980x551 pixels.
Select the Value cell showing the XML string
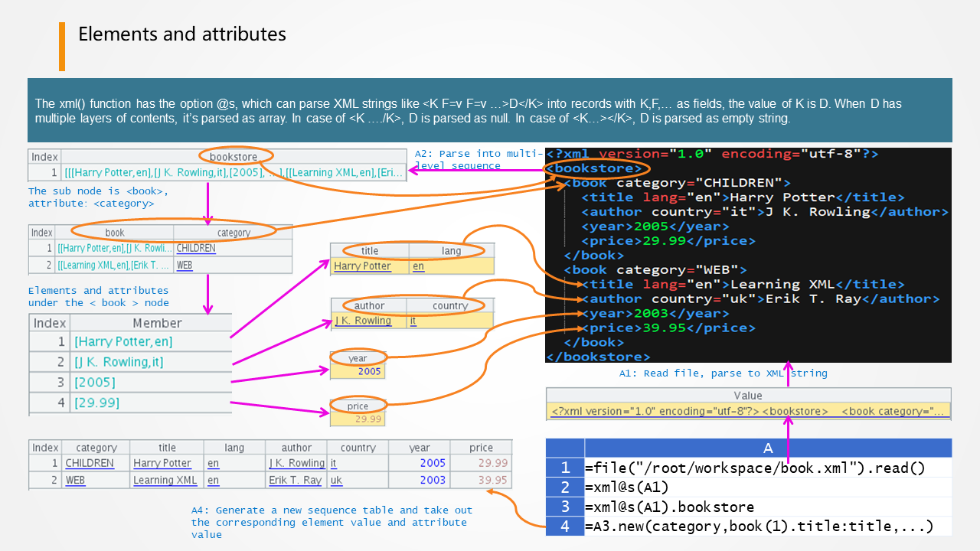(x=747, y=411)
